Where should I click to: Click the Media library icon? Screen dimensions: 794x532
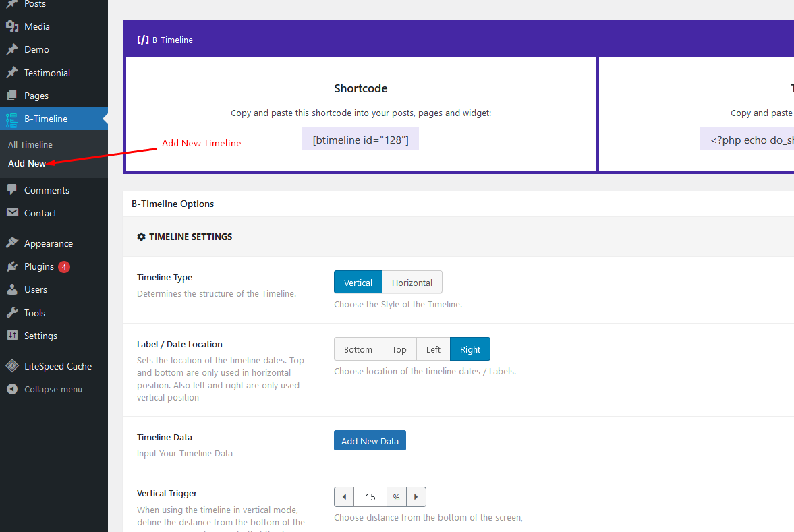pos(12,26)
